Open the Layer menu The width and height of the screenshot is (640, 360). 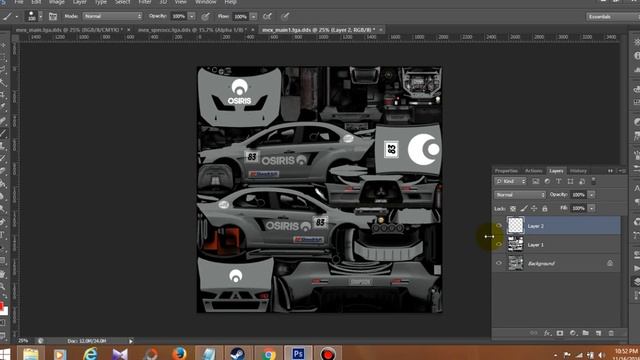pos(80,2)
